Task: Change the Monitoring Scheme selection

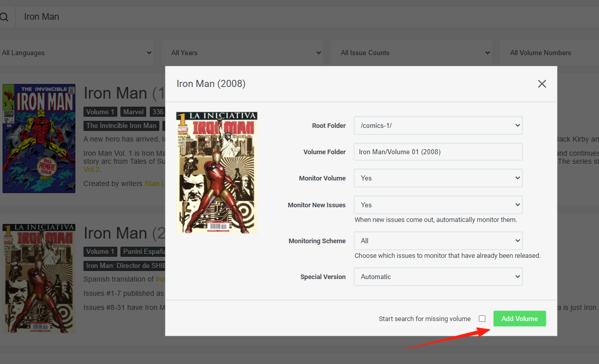Action: (x=438, y=241)
